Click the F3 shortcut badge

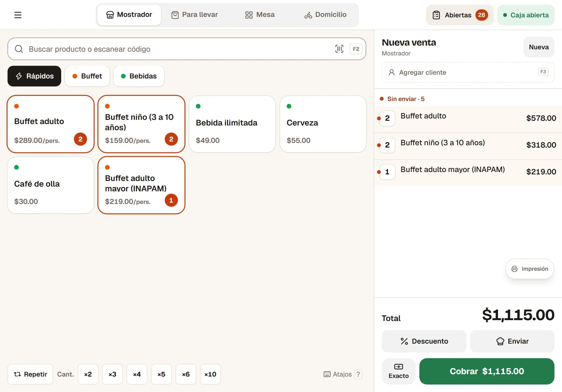(543, 72)
